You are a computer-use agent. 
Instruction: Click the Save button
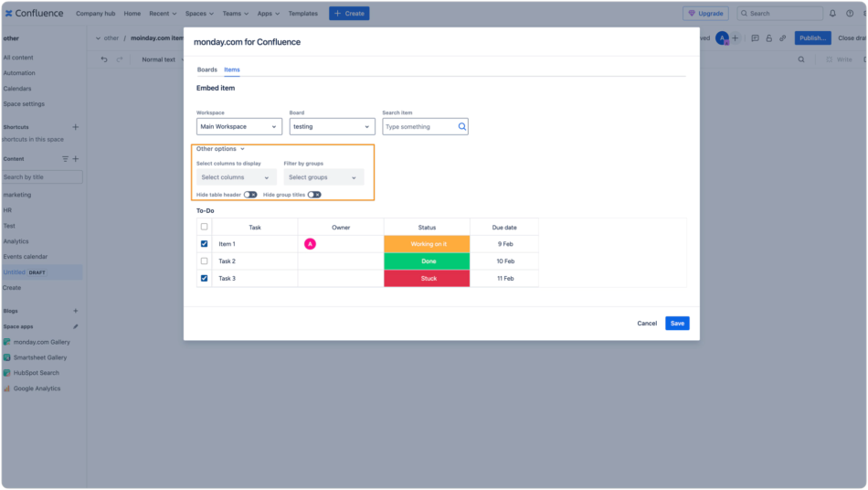(677, 324)
